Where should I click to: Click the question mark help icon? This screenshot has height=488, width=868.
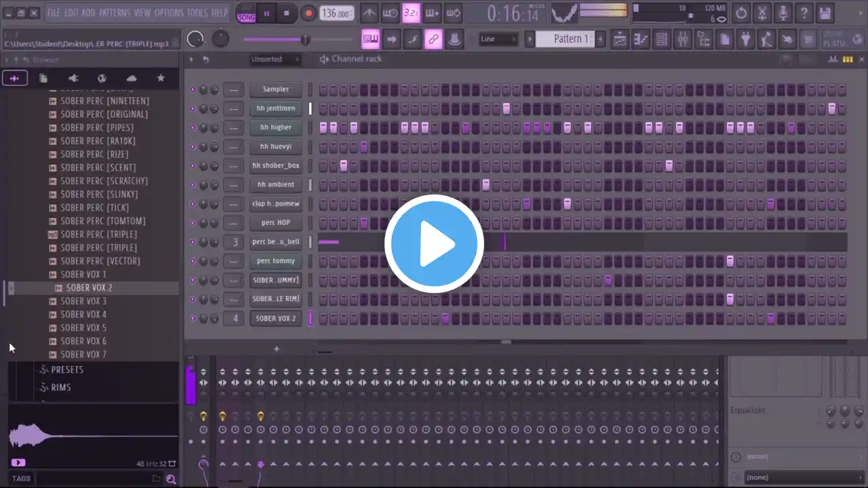804,13
